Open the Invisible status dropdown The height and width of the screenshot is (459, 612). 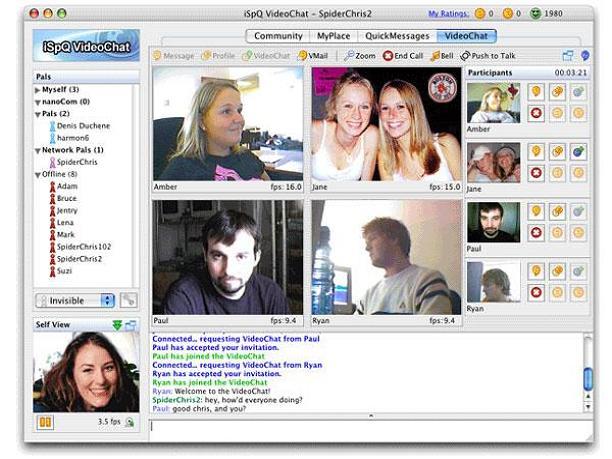point(75,301)
